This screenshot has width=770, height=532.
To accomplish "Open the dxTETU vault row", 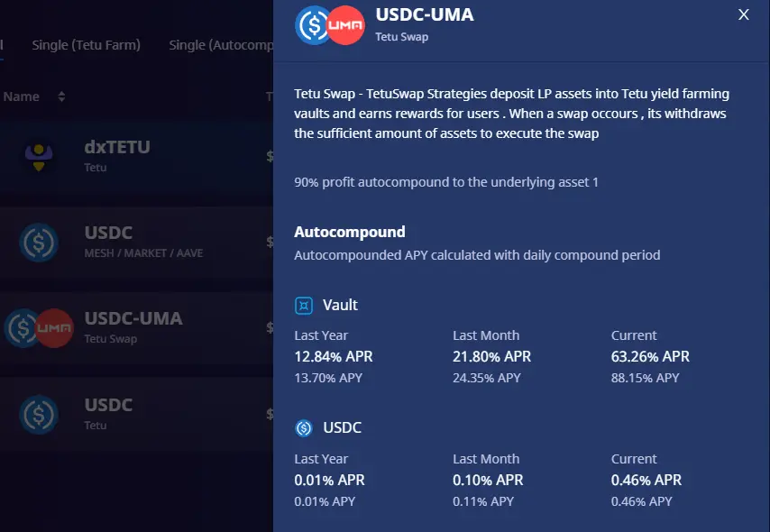I will pos(136,157).
